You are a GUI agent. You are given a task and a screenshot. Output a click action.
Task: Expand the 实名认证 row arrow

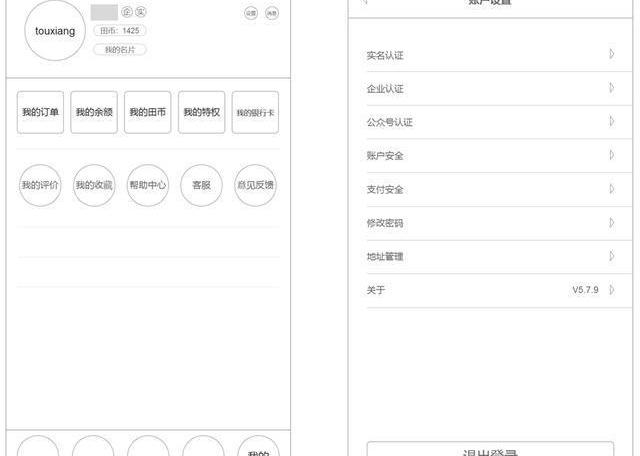(x=611, y=54)
